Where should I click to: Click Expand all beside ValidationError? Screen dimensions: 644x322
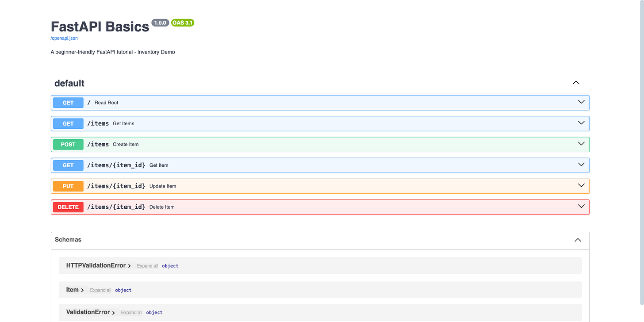(132, 313)
